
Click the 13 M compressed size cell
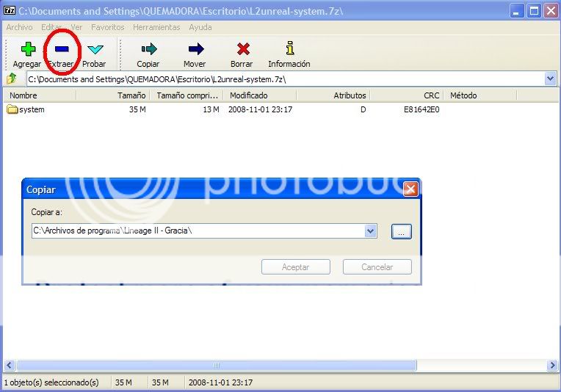[x=211, y=109]
